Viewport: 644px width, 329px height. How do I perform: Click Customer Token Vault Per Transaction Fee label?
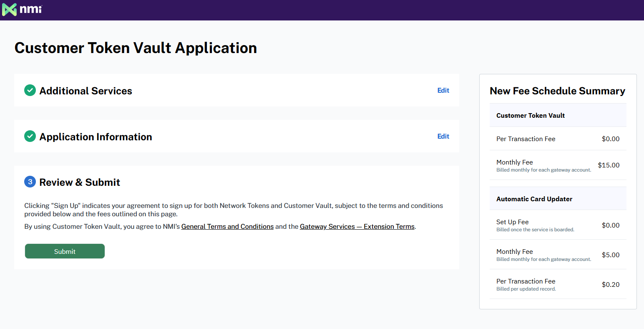(x=526, y=139)
